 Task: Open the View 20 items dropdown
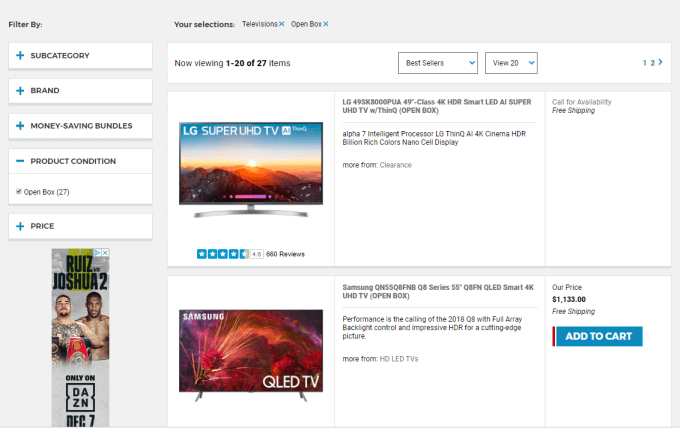tap(511, 63)
